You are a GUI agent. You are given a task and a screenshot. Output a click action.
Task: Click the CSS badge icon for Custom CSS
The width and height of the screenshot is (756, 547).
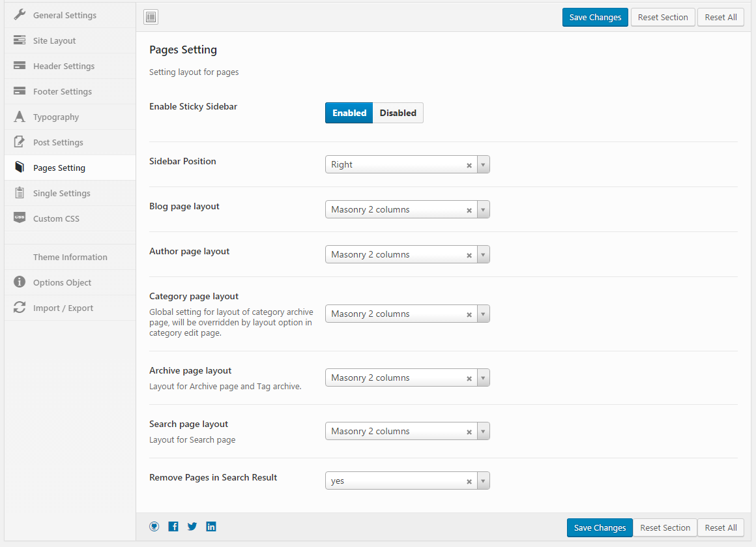pos(20,218)
